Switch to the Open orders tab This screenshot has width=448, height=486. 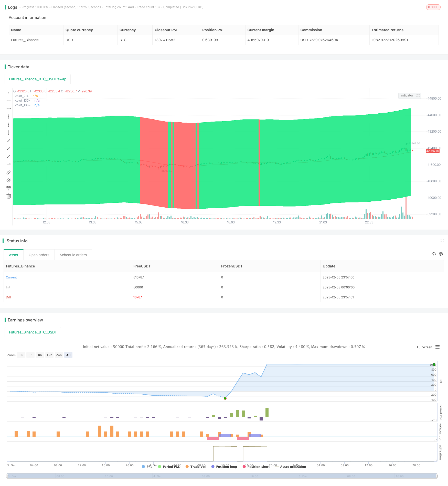pos(39,255)
